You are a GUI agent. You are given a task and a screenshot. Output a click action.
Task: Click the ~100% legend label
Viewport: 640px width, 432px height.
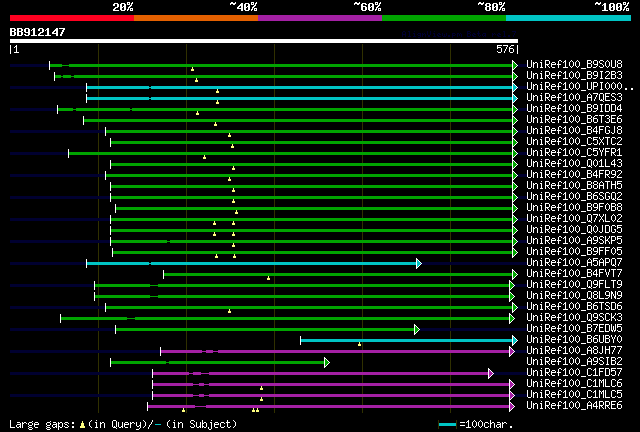[x=611, y=7]
